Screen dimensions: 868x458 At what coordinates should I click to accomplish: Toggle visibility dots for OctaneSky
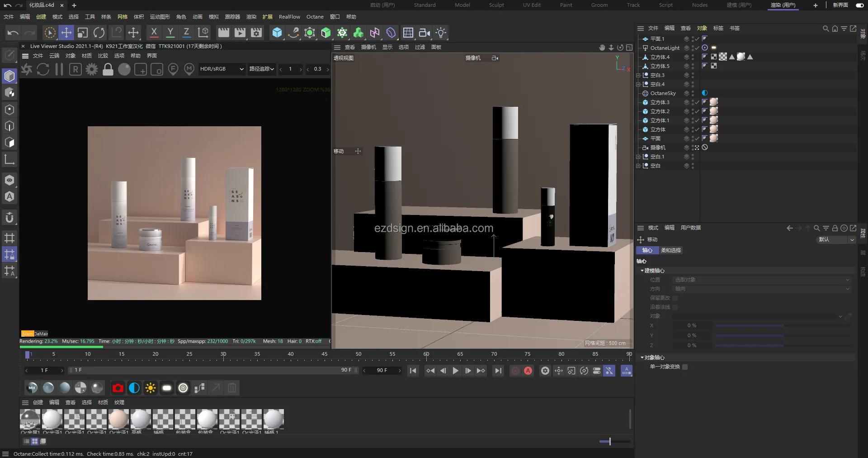[x=693, y=93]
